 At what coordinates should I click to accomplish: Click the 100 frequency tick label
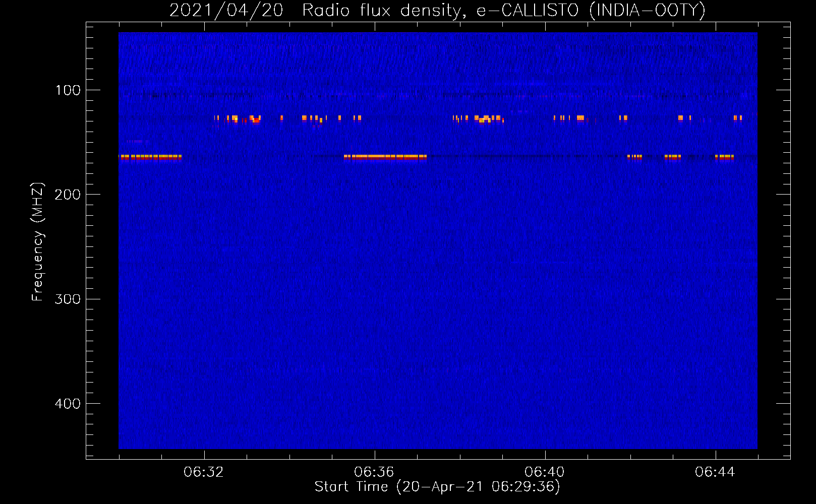pyautogui.click(x=68, y=90)
